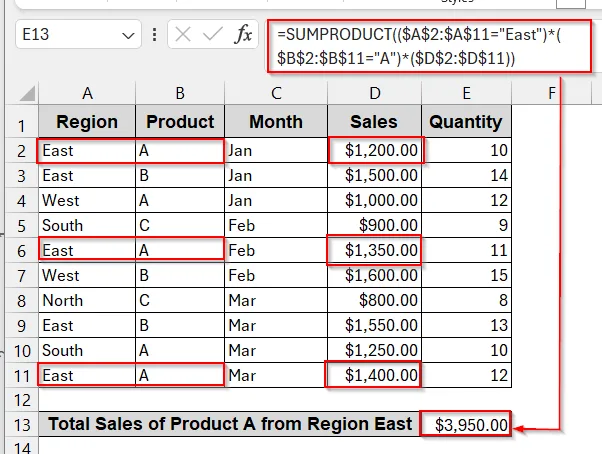The height and width of the screenshot is (454, 602).
Task: Select the cell with $1,400.00
Action: click(374, 375)
